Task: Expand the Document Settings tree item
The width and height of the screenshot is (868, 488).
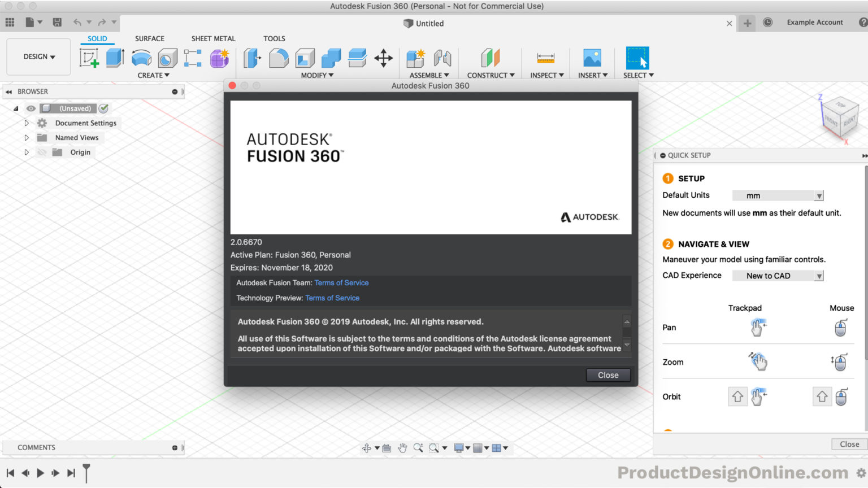Action: (27, 123)
